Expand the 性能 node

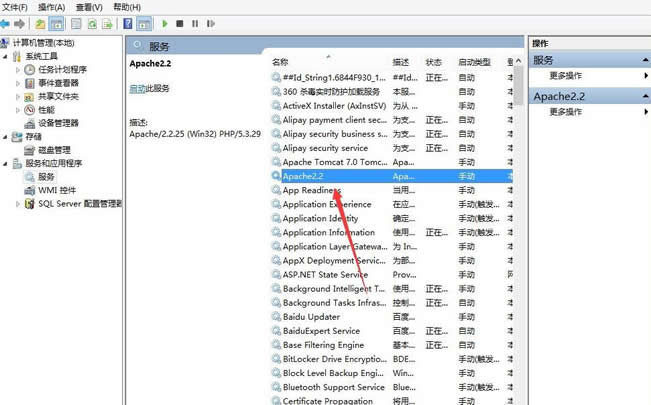tap(17, 110)
